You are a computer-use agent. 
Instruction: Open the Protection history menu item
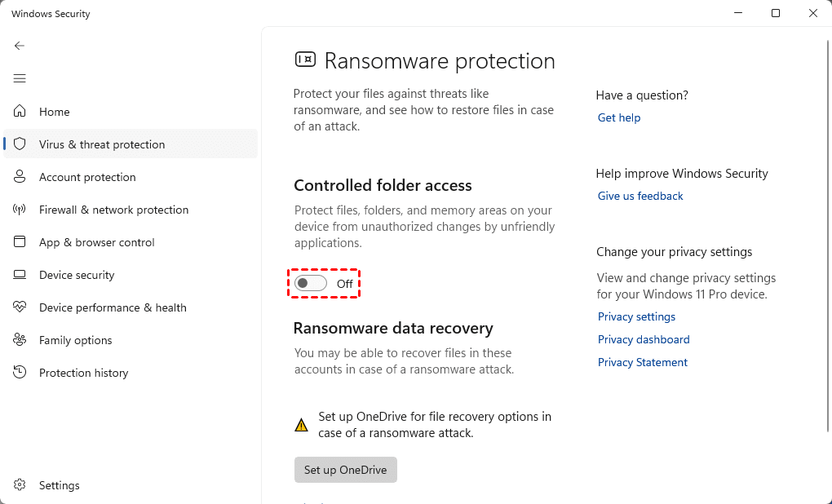(x=83, y=373)
